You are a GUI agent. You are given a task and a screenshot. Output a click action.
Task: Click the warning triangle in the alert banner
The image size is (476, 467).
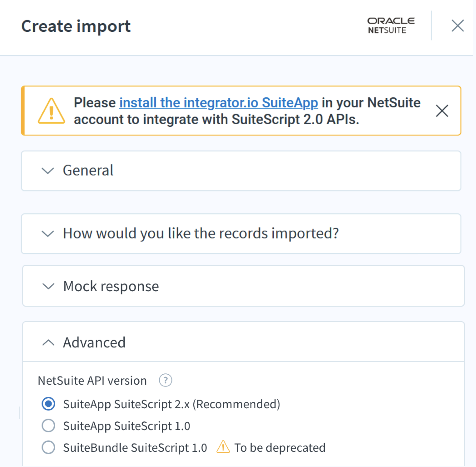51,111
